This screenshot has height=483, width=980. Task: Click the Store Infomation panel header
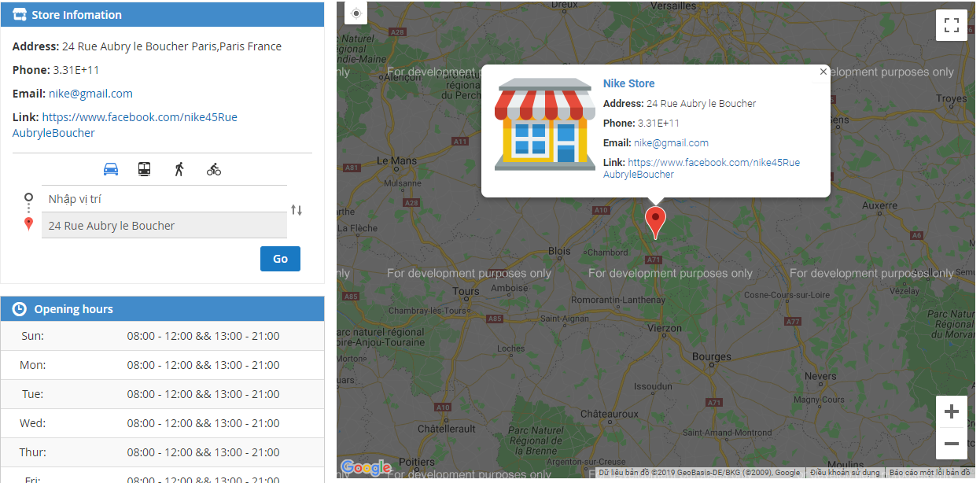[x=162, y=15]
